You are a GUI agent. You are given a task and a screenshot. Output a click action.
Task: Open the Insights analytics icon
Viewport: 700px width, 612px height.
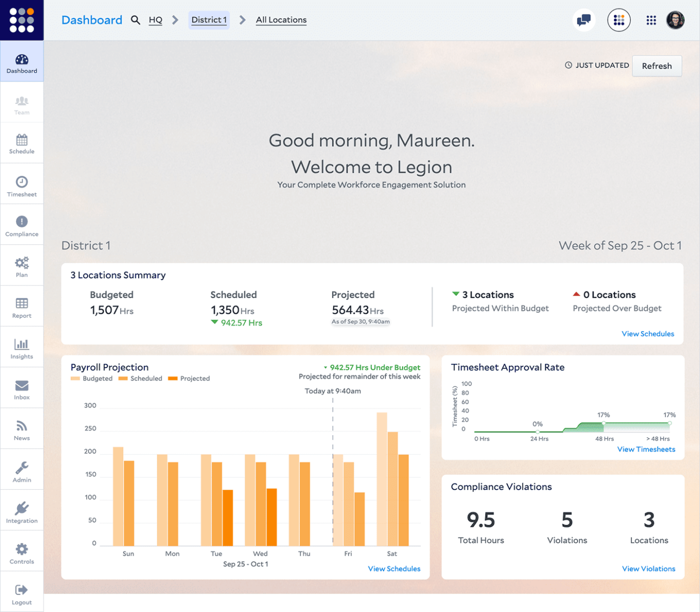(x=21, y=347)
